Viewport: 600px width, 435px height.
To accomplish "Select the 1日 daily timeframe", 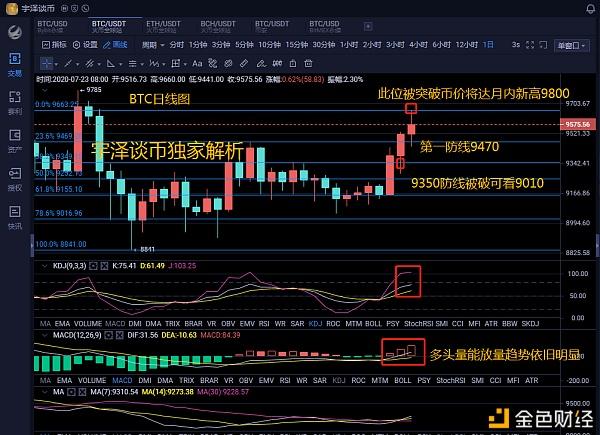I will click(488, 45).
